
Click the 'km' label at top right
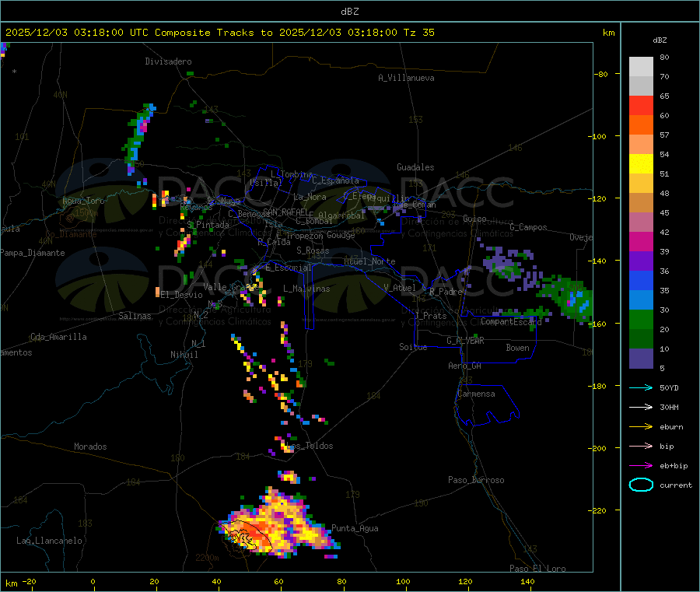608,32
